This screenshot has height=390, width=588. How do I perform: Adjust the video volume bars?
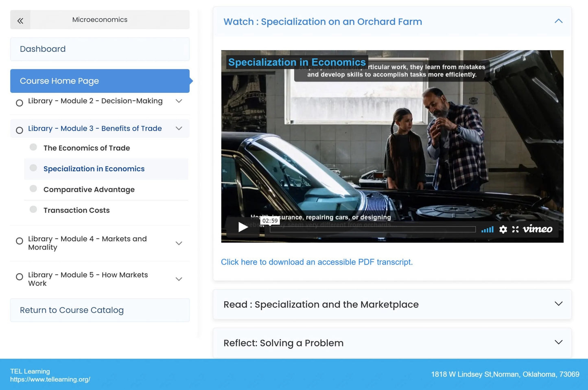tap(487, 230)
